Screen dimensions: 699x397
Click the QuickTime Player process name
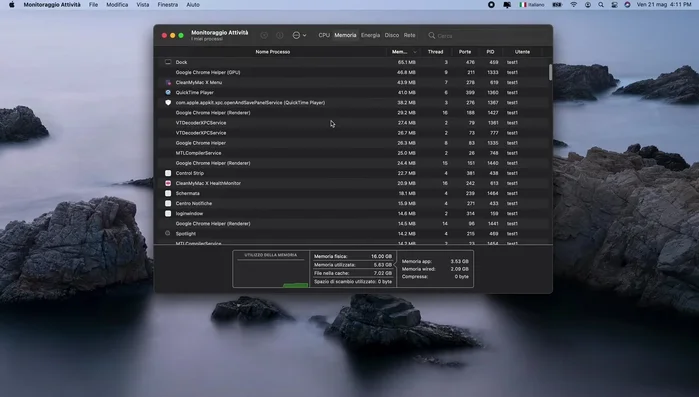pyautogui.click(x=194, y=93)
